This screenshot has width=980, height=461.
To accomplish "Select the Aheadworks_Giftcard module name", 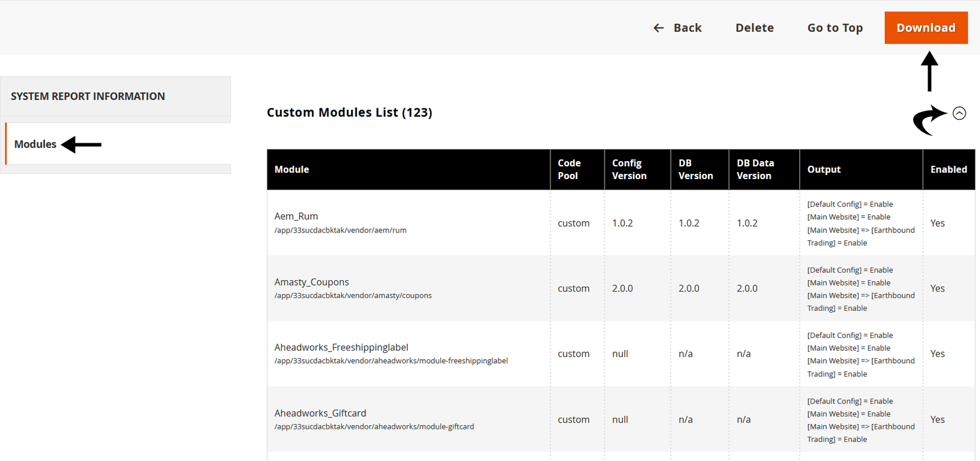I will (320, 413).
